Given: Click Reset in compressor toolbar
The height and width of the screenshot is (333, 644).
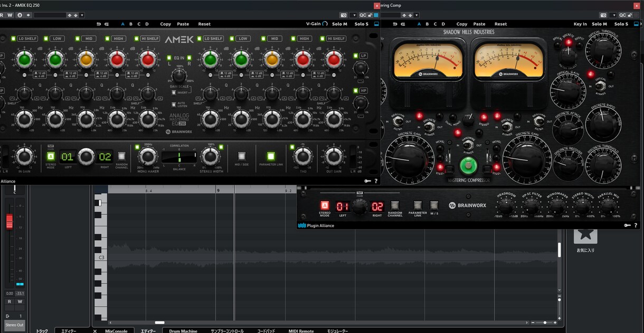Looking at the screenshot, I should coord(500,24).
